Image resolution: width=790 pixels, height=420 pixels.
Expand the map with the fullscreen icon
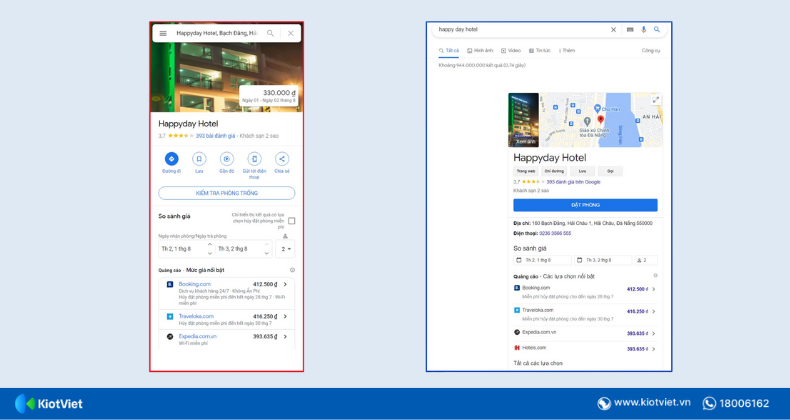coord(656,100)
